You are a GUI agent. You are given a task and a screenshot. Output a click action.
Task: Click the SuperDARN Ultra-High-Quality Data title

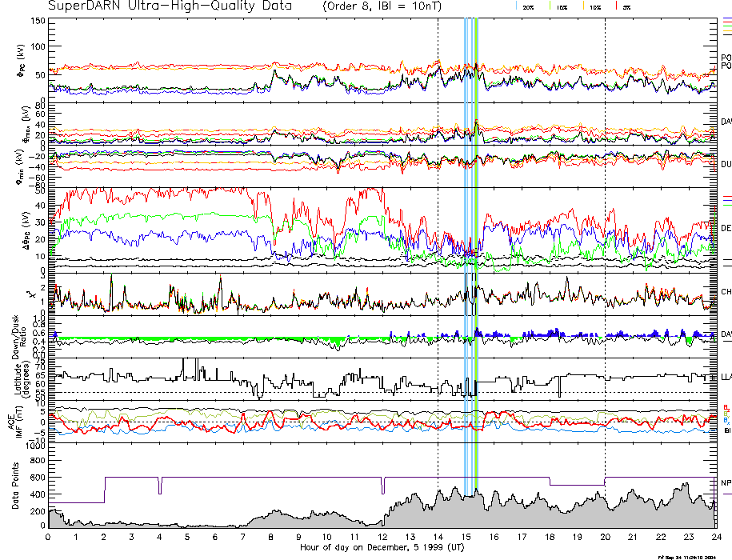click(x=171, y=6)
